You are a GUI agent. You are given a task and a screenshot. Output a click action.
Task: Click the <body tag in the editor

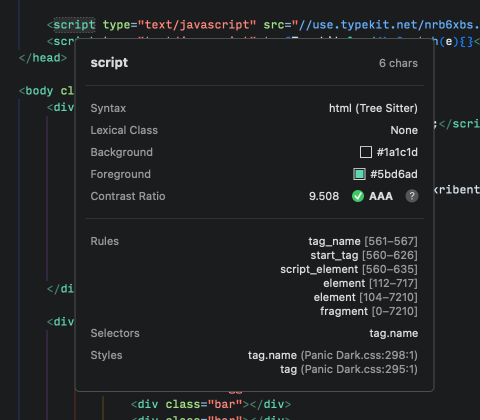[x=36, y=91]
